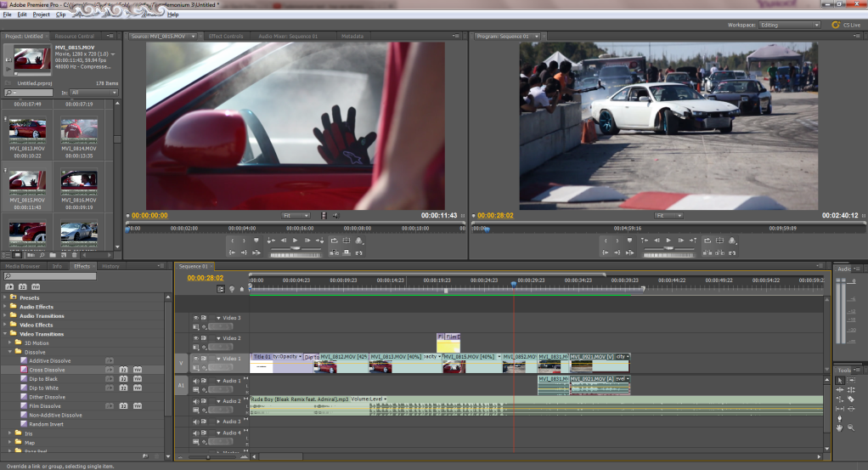The image size is (868, 470).
Task: Open the Fit zoom dropdown in Source monitor
Action: click(x=296, y=216)
